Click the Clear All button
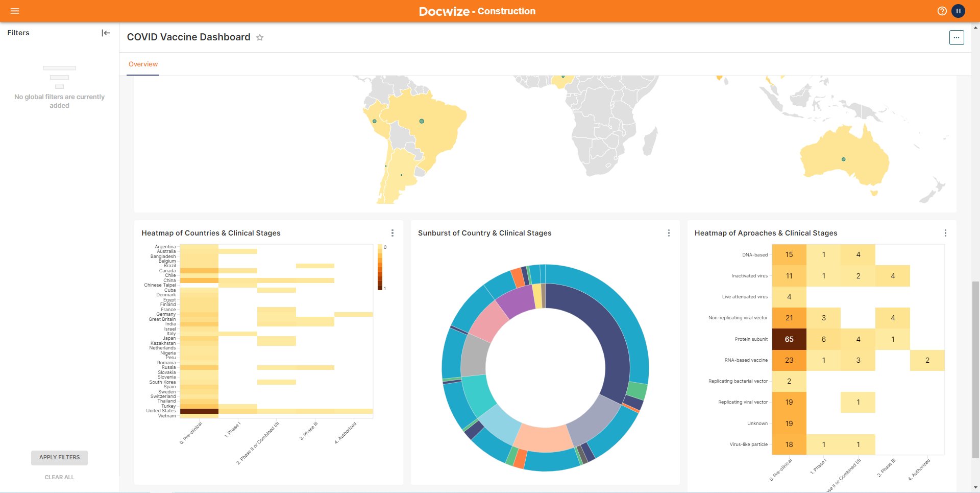 (x=59, y=477)
